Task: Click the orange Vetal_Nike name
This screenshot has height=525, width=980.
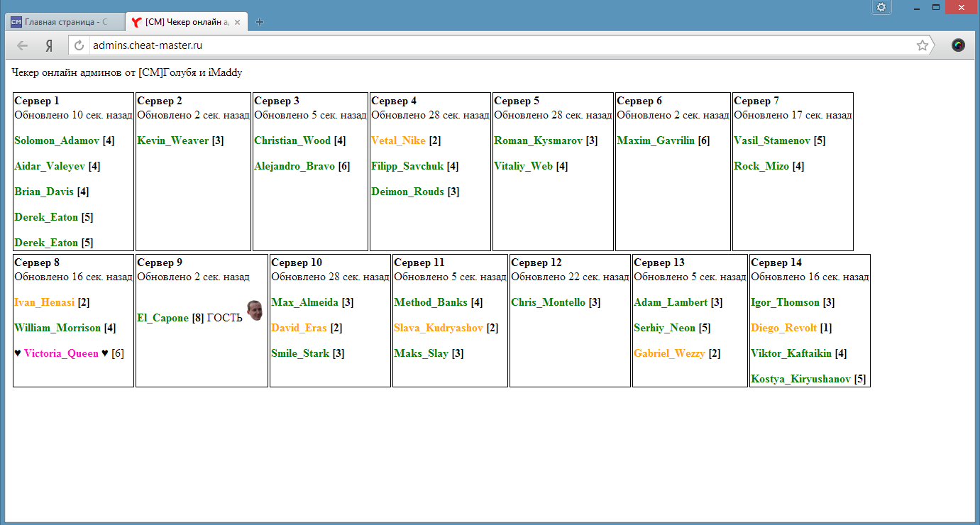Action: pyautogui.click(x=398, y=140)
